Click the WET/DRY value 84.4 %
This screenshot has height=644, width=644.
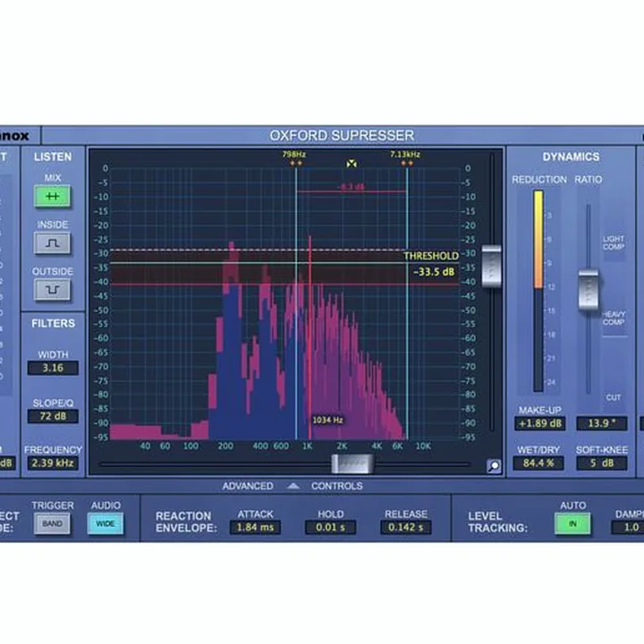538,463
